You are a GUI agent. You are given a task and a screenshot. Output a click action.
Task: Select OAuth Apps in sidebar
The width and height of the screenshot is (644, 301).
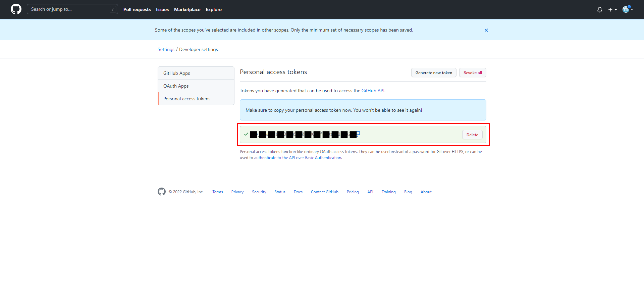[196, 86]
